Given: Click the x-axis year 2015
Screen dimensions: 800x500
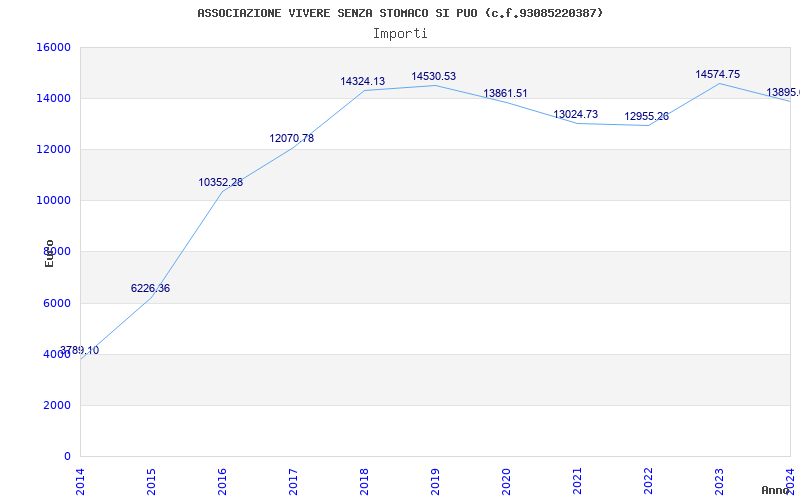Looking at the screenshot, I should point(152,481).
